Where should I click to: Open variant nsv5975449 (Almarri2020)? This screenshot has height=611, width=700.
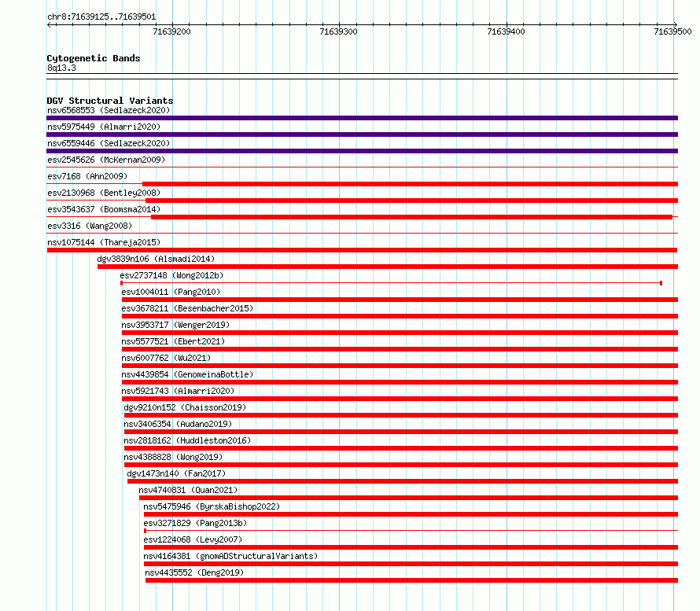(104, 127)
